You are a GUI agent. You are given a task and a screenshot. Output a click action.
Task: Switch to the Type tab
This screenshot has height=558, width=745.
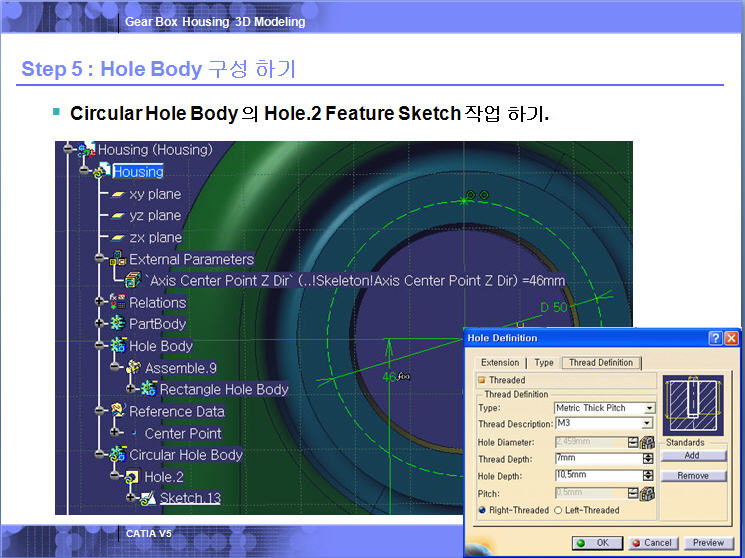coord(543,363)
